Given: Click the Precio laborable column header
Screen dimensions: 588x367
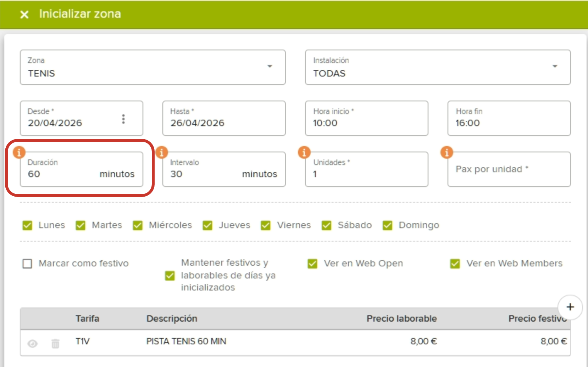Looking at the screenshot, I should (402, 318).
